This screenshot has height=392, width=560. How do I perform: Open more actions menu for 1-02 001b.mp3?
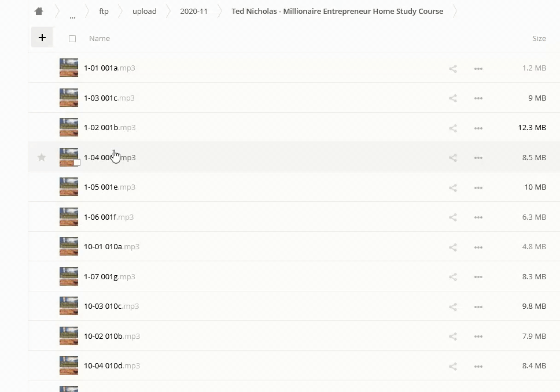[478, 128]
